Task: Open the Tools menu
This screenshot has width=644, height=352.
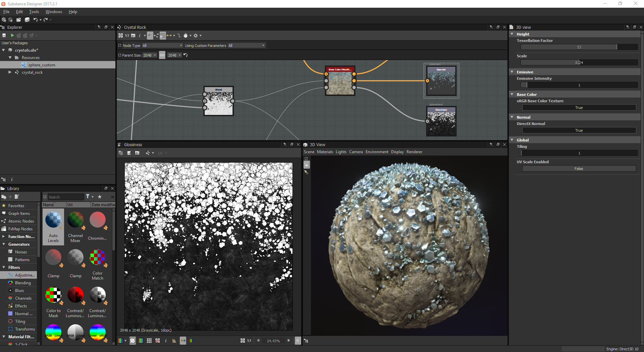Action: pos(34,11)
